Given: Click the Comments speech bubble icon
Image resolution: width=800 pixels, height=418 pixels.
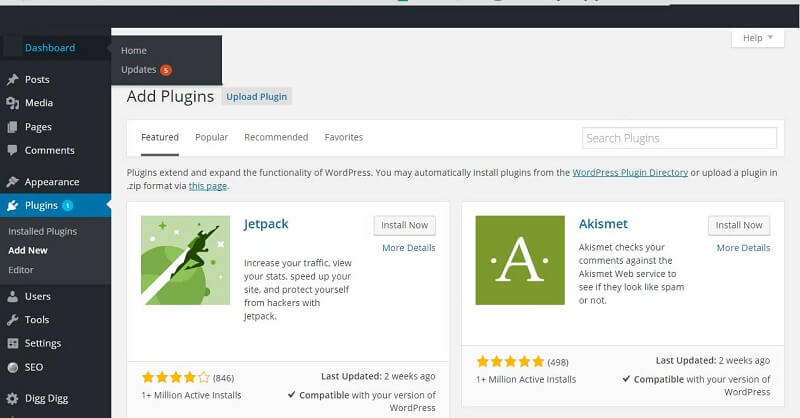Looking at the screenshot, I should click(x=12, y=151).
